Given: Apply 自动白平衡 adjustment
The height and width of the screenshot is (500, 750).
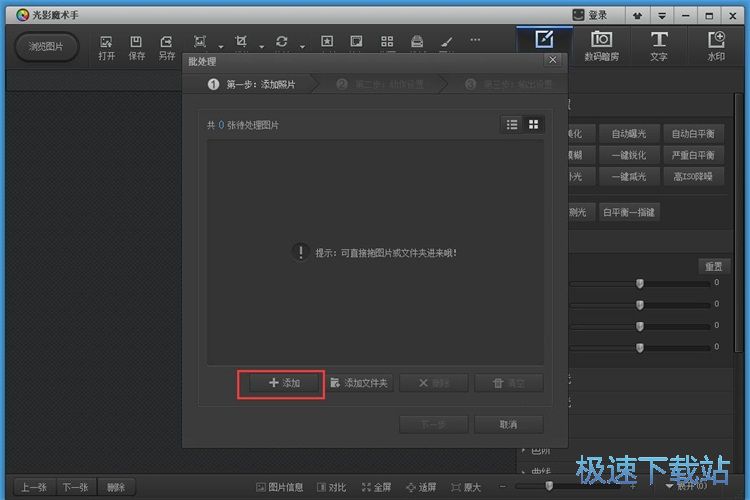Looking at the screenshot, I should [693, 134].
